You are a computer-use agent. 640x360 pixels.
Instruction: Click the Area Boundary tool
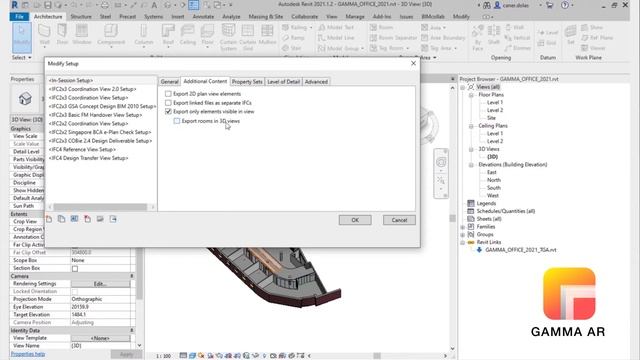(443, 38)
